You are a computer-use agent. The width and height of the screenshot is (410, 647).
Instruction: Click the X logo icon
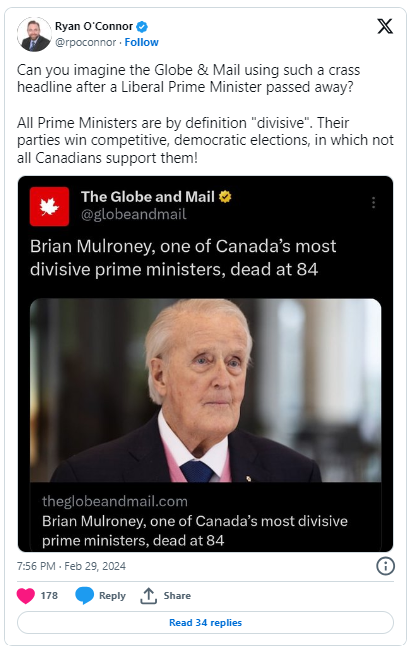[385, 26]
